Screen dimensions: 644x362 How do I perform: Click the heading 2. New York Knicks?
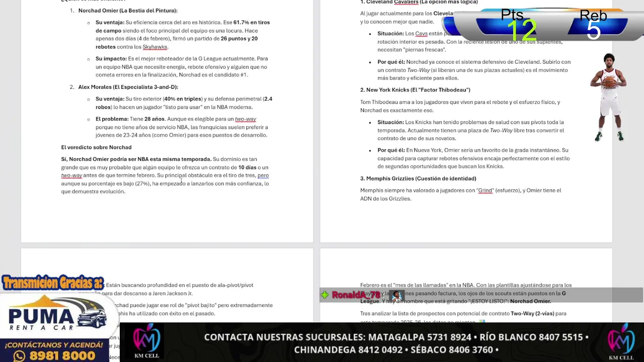tap(415, 90)
